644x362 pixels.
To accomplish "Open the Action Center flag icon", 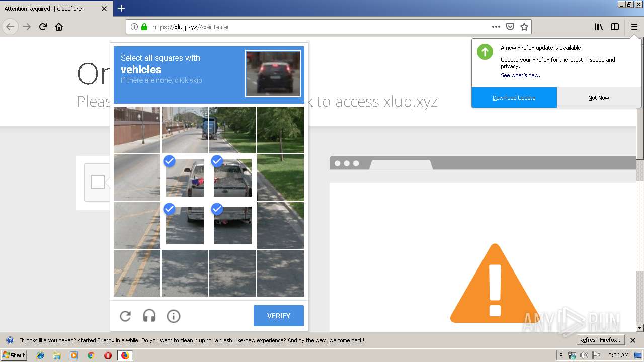I will click(596, 355).
